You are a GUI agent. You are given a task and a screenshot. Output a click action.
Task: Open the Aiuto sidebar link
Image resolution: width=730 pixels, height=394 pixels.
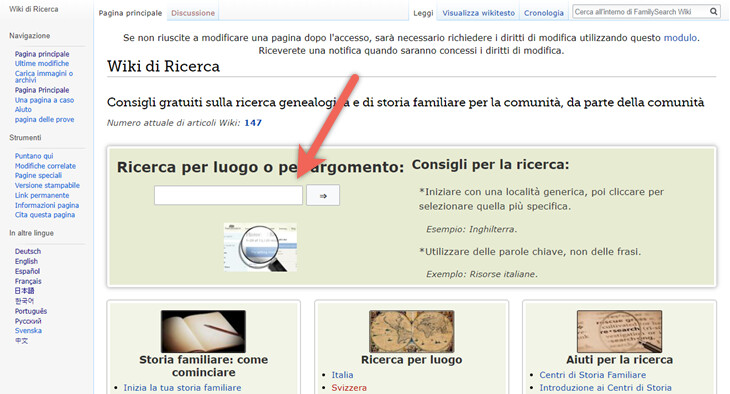[x=23, y=110]
